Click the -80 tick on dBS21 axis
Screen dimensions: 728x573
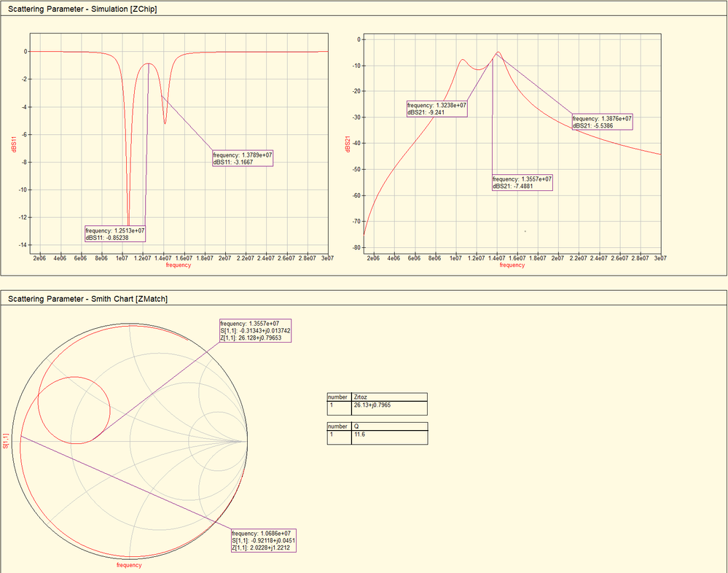(x=356, y=247)
